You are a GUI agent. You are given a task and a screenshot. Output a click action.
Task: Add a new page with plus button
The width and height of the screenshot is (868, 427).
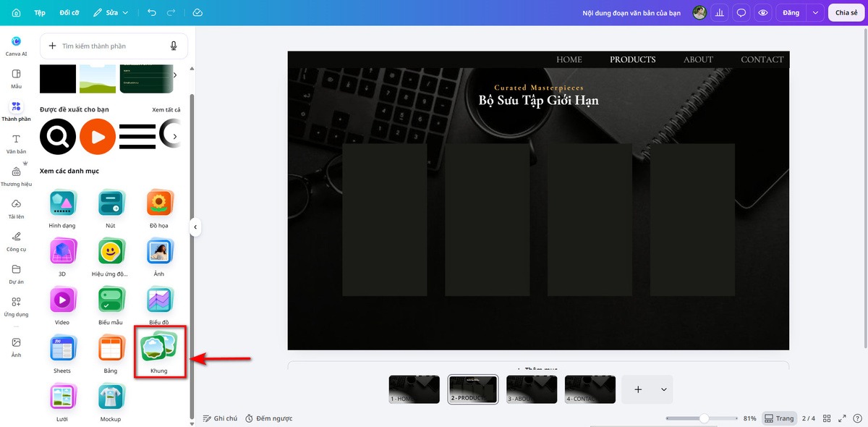click(x=638, y=389)
